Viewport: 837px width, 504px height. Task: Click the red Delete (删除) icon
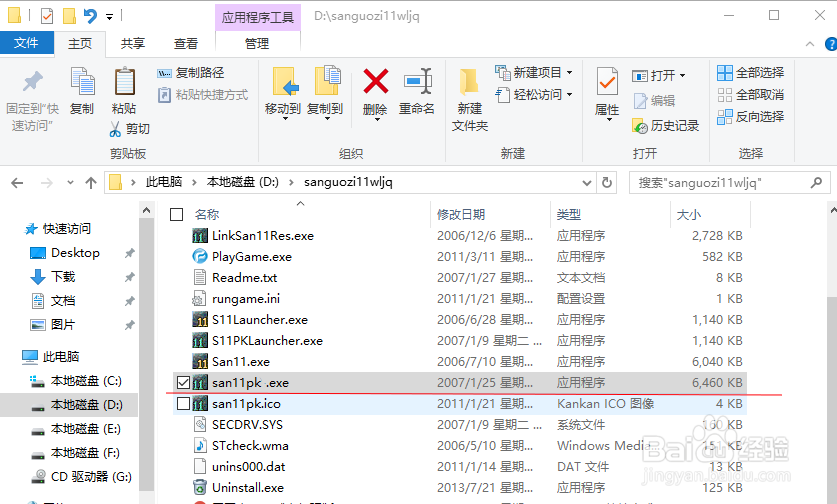[x=376, y=82]
